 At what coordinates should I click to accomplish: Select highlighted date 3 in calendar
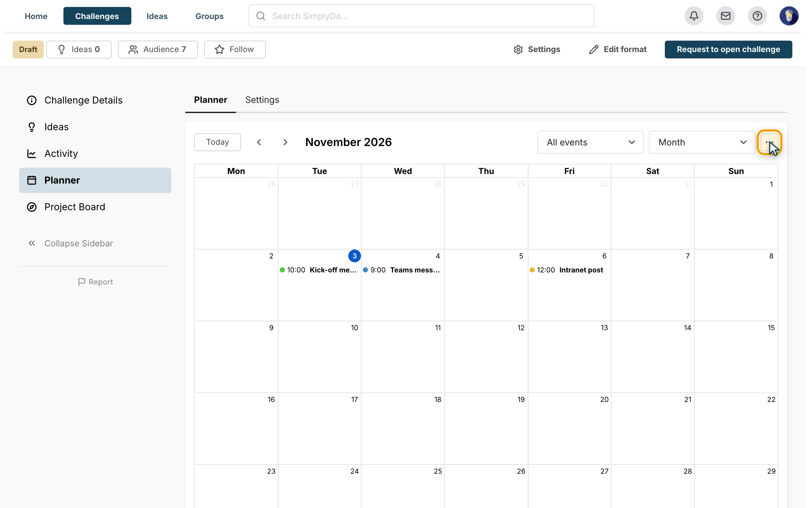[x=354, y=256]
